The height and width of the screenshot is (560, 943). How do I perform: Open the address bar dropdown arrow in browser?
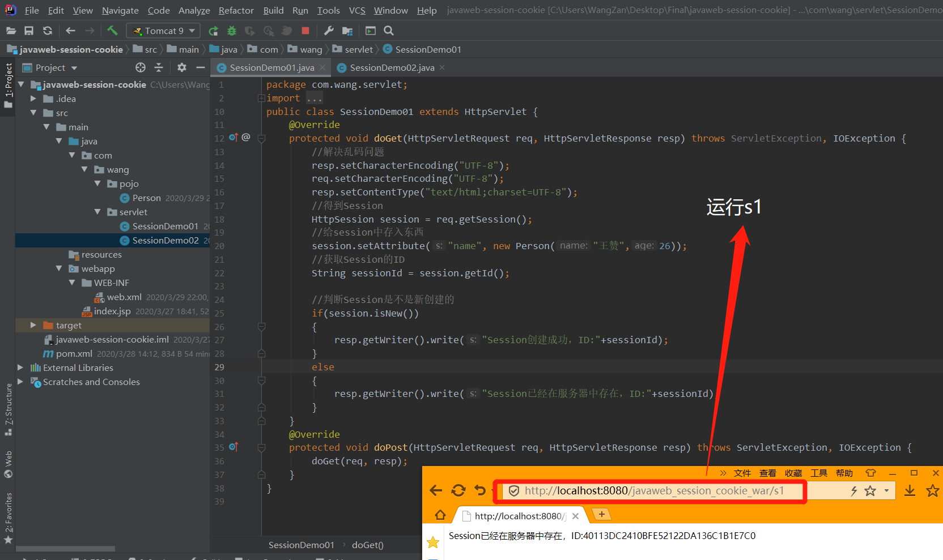pos(886,491)
